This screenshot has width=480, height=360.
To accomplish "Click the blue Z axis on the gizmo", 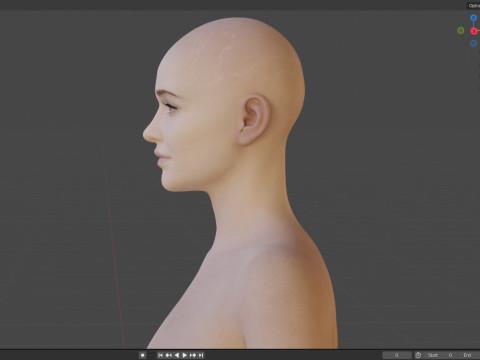I will tap(473, 18).
